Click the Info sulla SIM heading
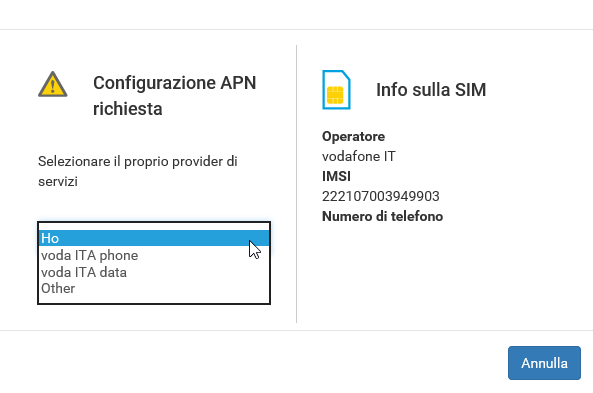Viewport: 593px width, 393px height. click(x=431, y=90)
